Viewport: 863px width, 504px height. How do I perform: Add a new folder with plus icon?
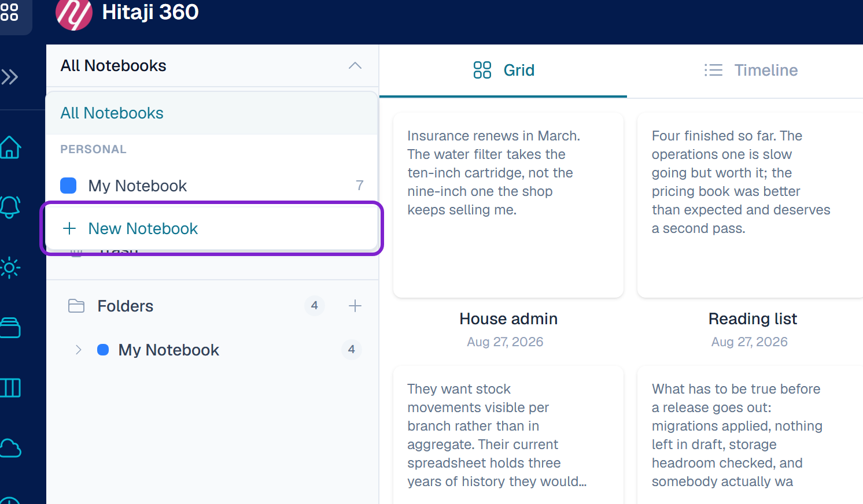pyautogui.click(x=355, y=306)
